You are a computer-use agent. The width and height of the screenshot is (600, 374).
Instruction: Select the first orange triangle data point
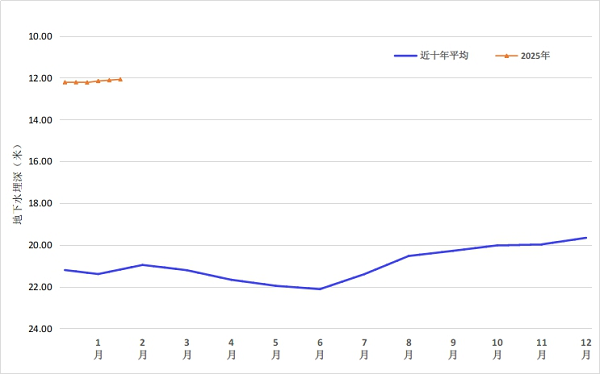(65, 82)
